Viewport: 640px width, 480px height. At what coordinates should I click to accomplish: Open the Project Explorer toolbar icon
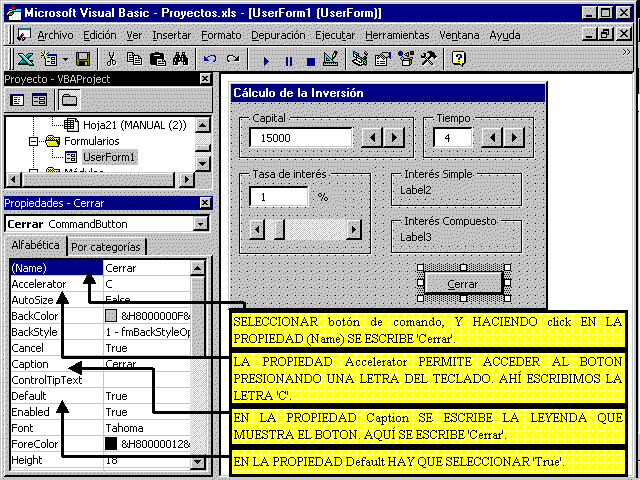coord(360,60)
